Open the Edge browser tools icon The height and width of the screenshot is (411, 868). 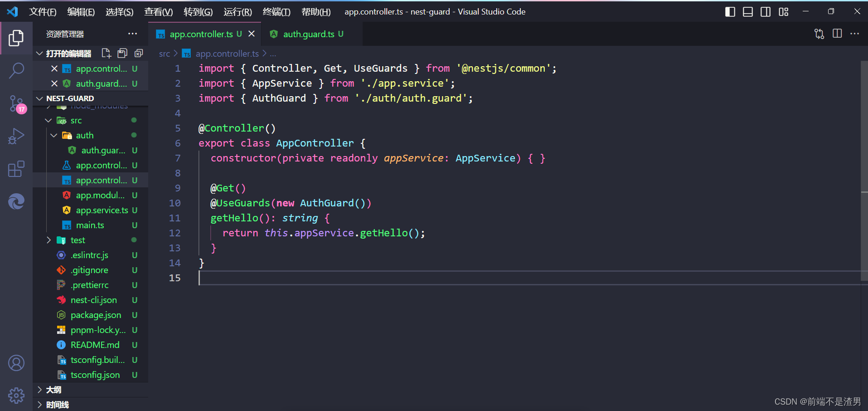point(16,201)
